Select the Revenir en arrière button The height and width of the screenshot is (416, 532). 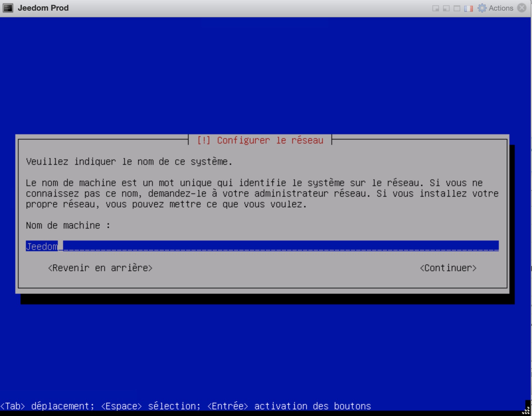coord(100,268)
